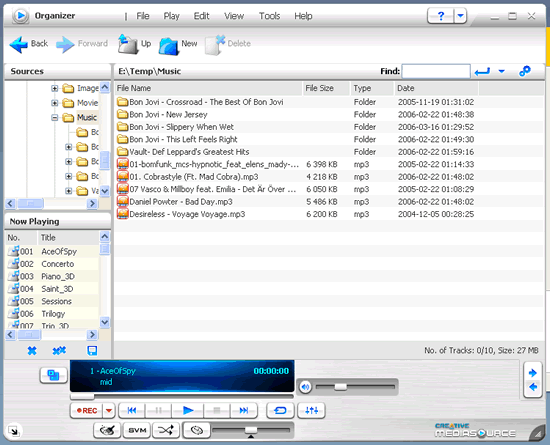
Task: Stop playback
Action: [x=216, y=410]
